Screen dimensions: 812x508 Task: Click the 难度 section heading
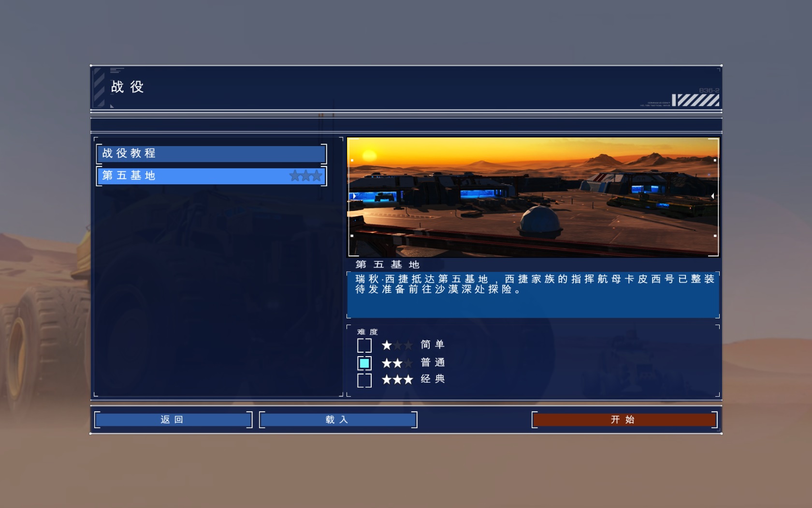tap(367, 332)
